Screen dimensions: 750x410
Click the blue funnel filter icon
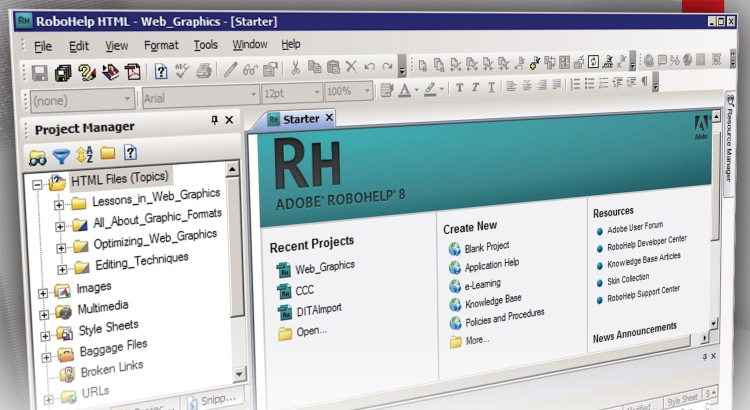(x=61, y=156)
